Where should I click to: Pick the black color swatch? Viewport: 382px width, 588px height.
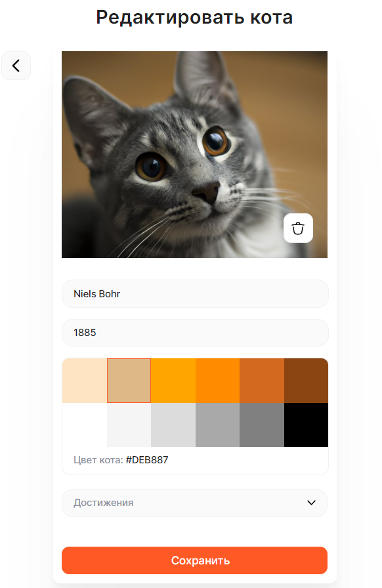306,425
